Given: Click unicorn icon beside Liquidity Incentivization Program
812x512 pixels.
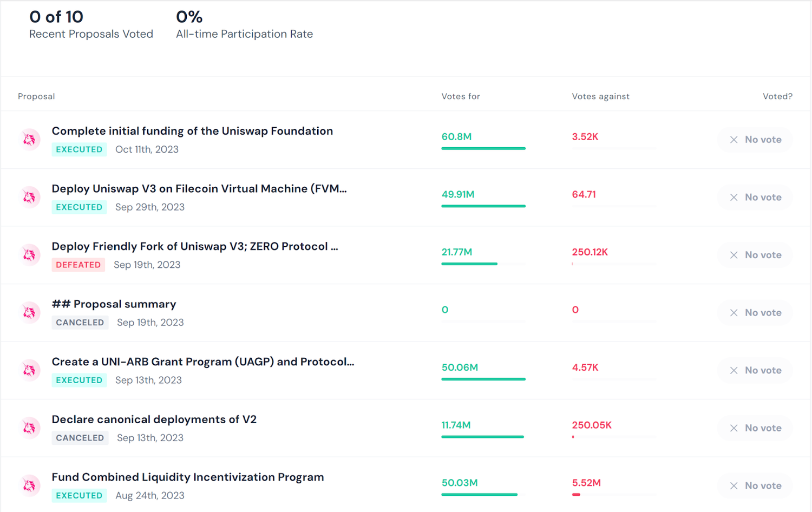Looking at the screenshot, I should [x=30, y=485].
